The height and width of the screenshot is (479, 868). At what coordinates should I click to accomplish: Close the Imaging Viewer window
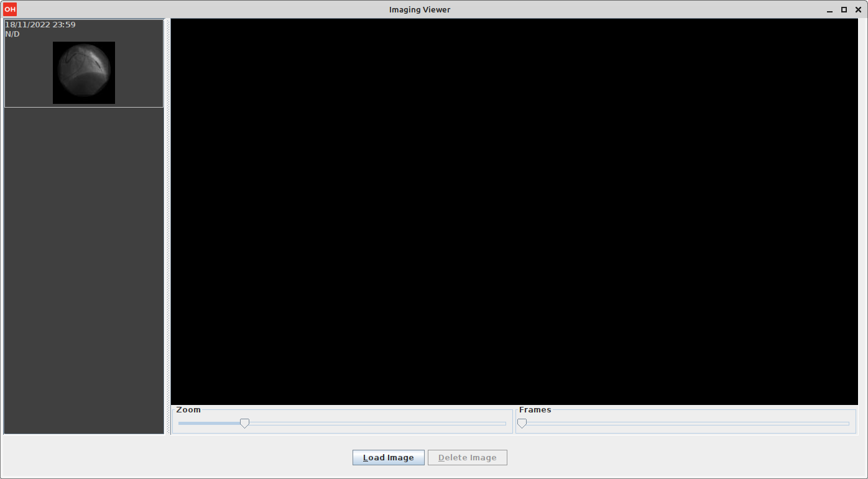[858, 9]
